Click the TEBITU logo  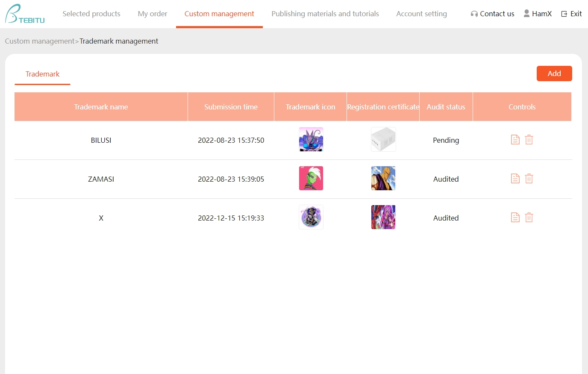[x=24, y=13]
